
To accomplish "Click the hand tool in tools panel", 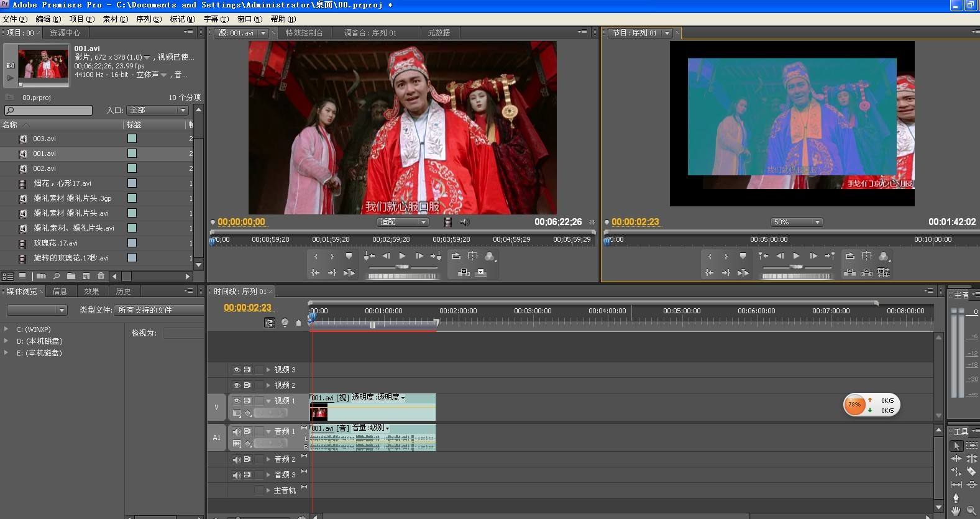I will [956, 511].
